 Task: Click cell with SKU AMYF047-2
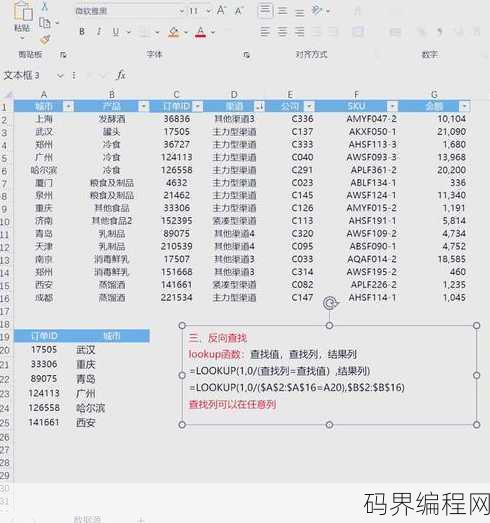coord(371,119)
